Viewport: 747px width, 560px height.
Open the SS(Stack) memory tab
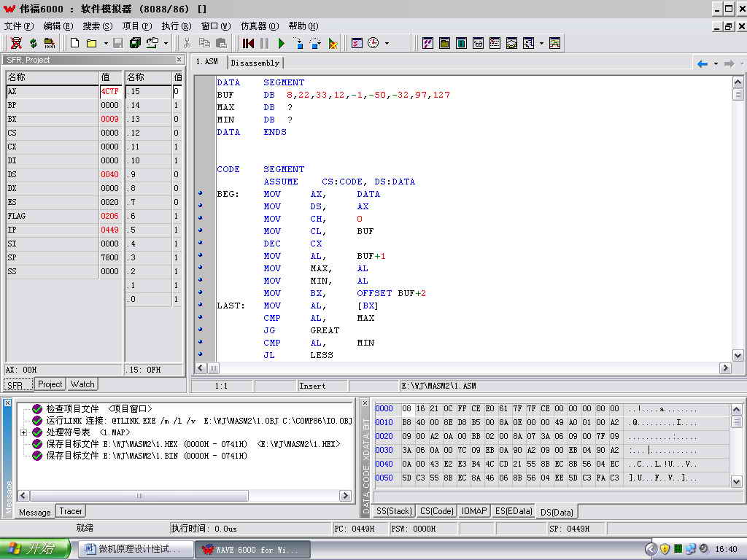point(394,511)
